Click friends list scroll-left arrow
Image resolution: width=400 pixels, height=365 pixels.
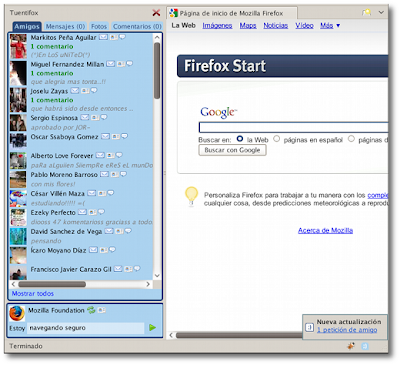tap(13, 284)
